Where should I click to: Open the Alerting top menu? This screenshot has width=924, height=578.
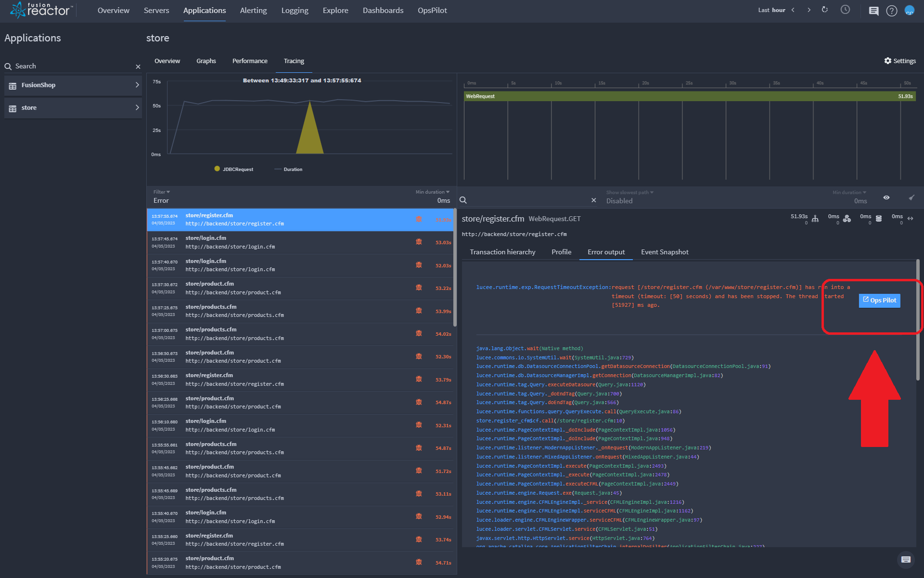coord(254,11)
